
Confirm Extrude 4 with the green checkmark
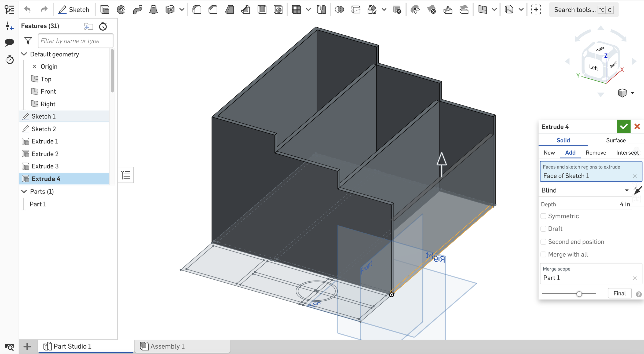[x=624, y=126]
